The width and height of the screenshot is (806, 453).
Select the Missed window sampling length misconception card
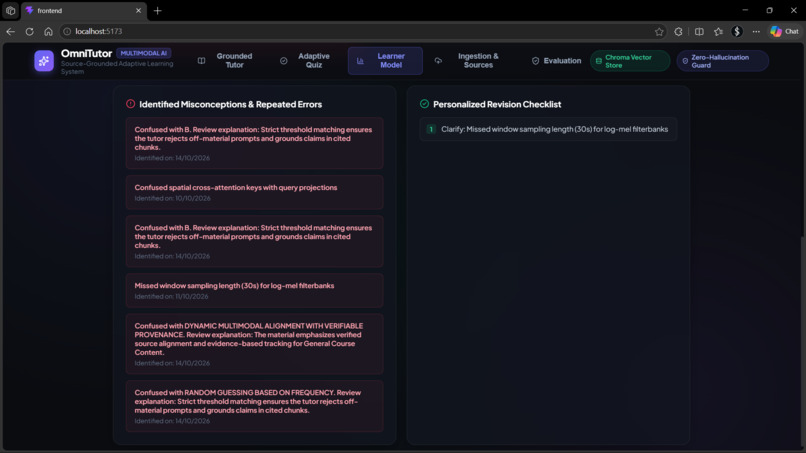[x=254, y=291]
